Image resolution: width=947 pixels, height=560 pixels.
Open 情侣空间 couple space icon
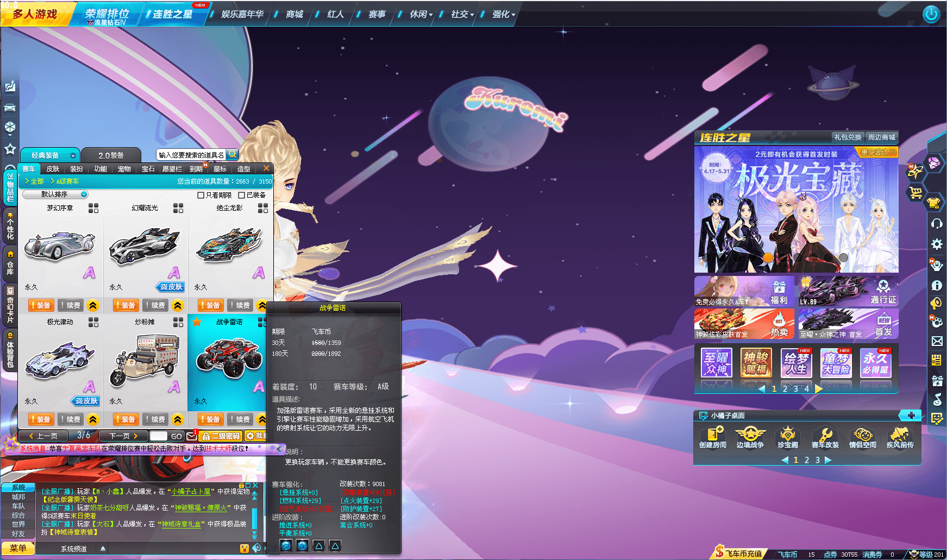[x=863, y=437]
